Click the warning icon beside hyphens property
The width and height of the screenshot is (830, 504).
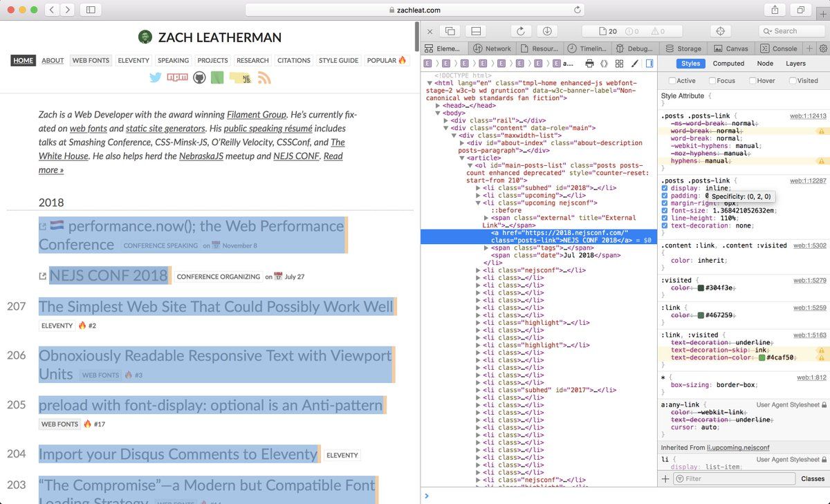(822, 161)
